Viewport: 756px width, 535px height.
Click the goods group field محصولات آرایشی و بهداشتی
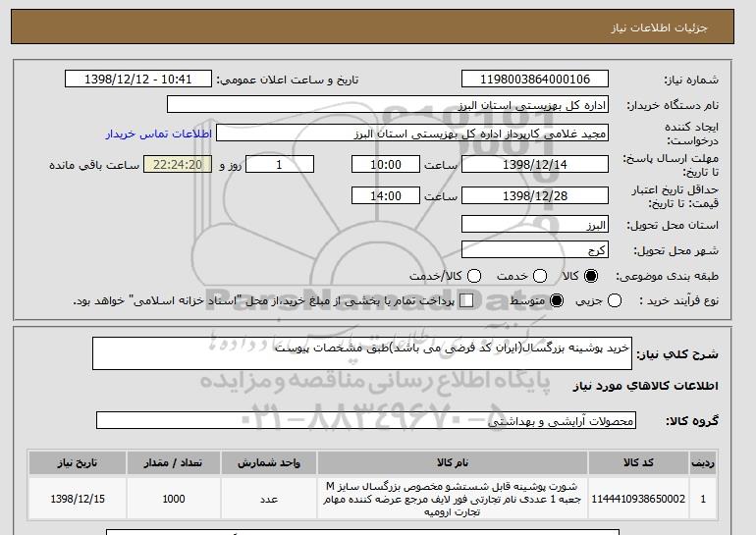point(366,420)
